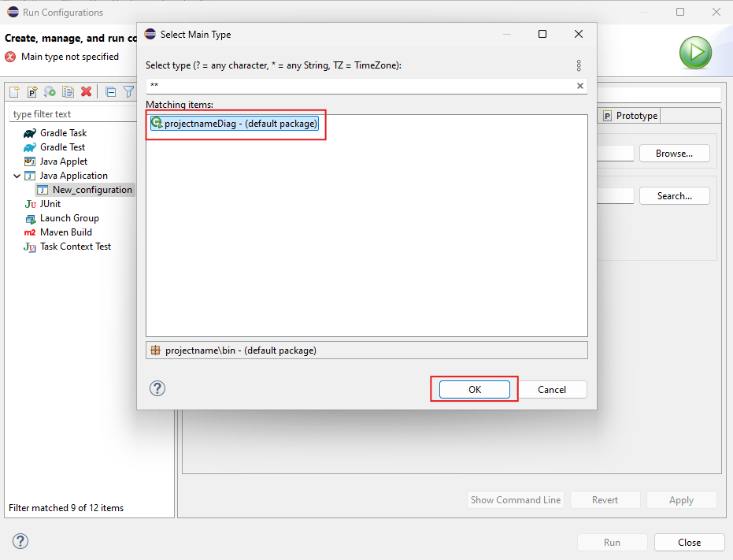This screenshot has height=560, width=733.
Task: Select the Launch Group tree item
Action: [x=69, y=218]
